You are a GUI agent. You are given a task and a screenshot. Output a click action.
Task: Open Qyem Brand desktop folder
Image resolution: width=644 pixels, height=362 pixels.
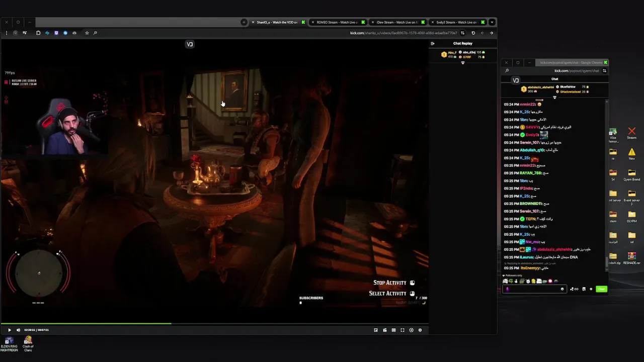632,175
